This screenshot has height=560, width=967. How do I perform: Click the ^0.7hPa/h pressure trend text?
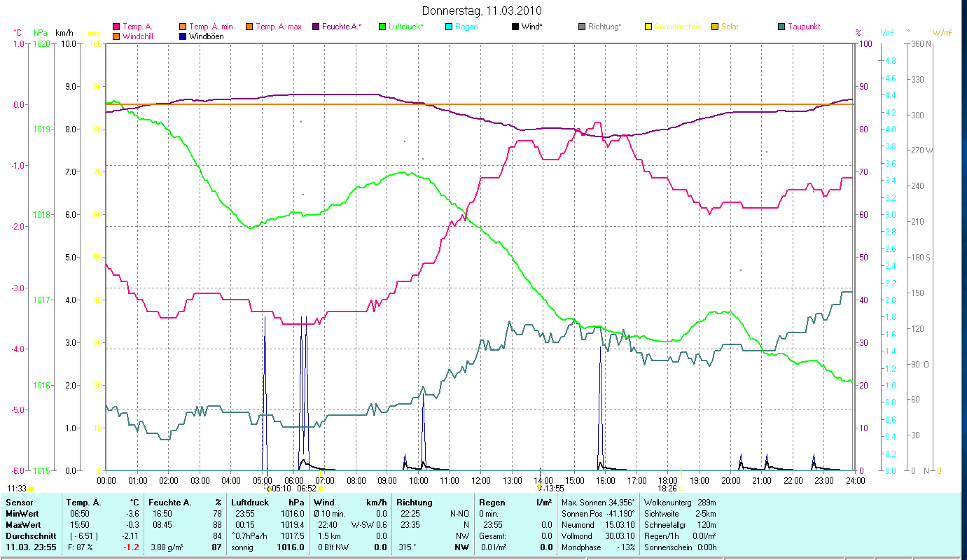pyautogui.click(x=249, y=535)
